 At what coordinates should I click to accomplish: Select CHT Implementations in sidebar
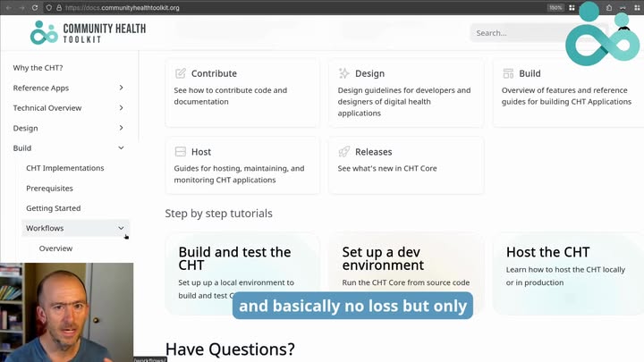click(65, 168)
